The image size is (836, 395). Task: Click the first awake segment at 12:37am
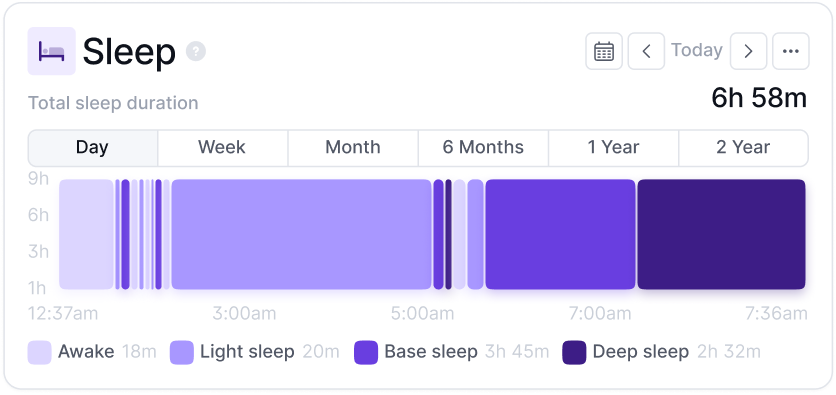pos(86,235)
